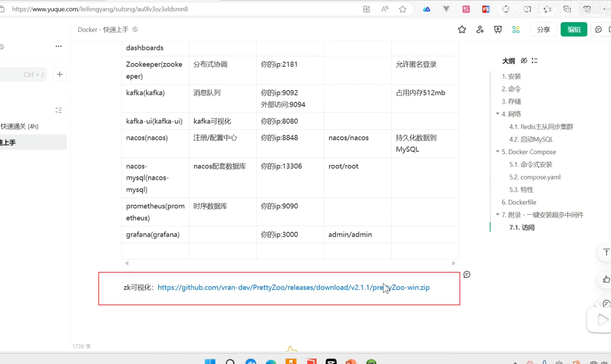Click the thumbs-up like button
The image size is (611, 364).
coord(606,280)
